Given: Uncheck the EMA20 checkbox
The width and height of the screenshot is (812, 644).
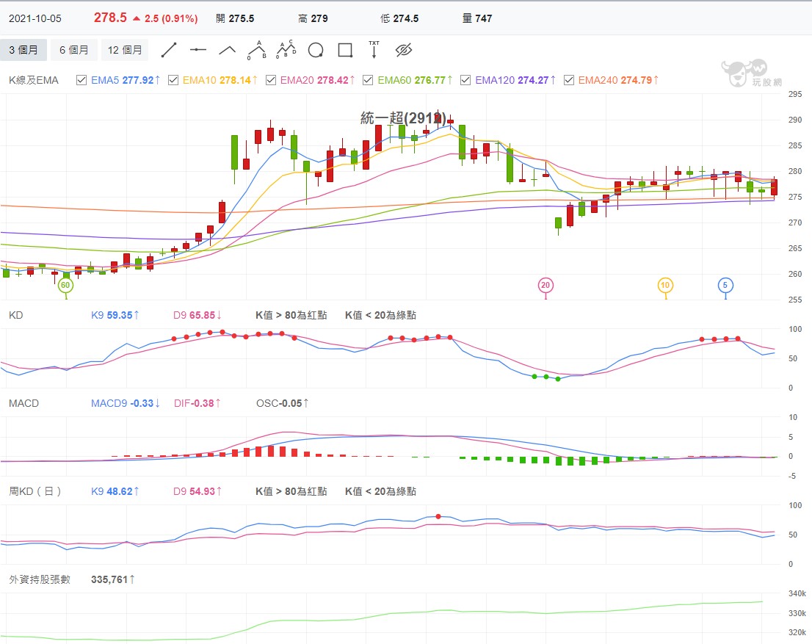Looking at the screenshot, I should [x=271, y=80].
